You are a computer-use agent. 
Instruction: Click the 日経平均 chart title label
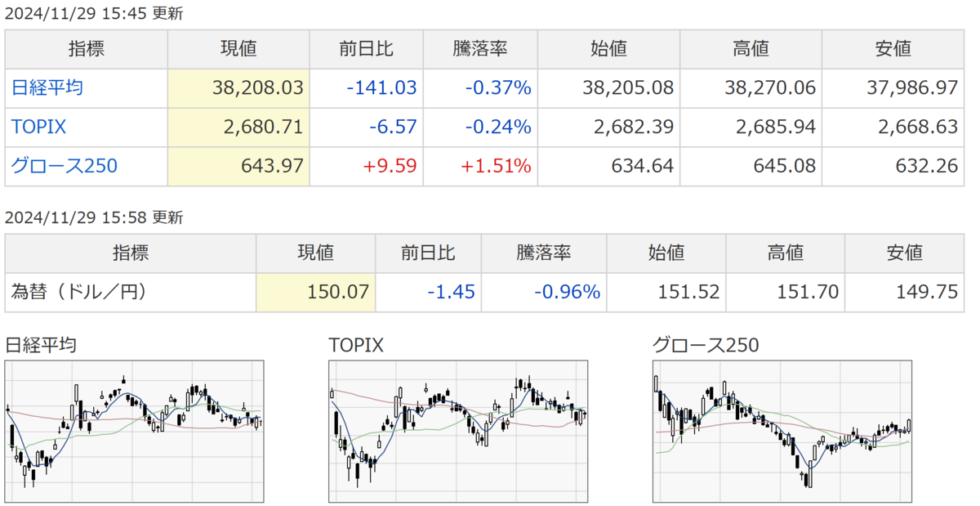coord(41,345)
